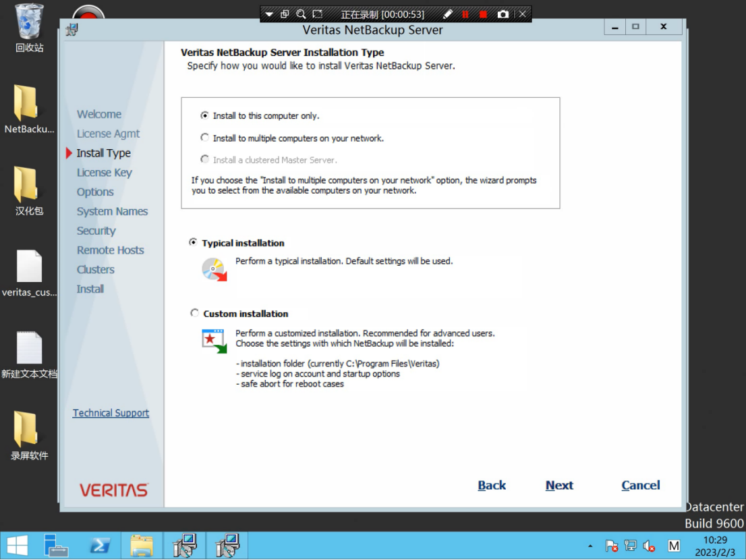Select the 录屏软件 folder on desktop
This screenshot has height=560, width=746.
click(x=29, y=436)
